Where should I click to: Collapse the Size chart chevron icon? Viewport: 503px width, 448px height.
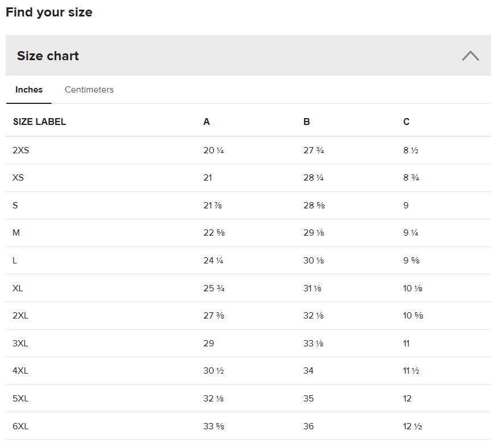point(470,56)
